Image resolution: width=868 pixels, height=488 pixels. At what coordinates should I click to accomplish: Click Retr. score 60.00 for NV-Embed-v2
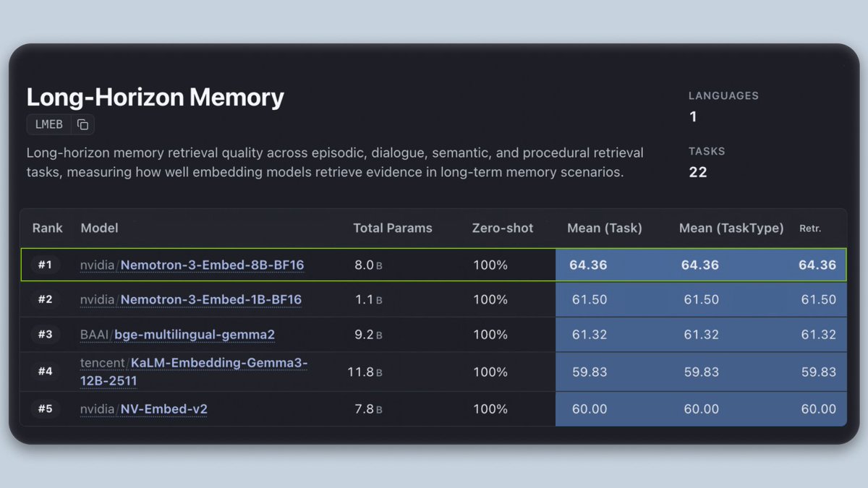click(818, 409)
